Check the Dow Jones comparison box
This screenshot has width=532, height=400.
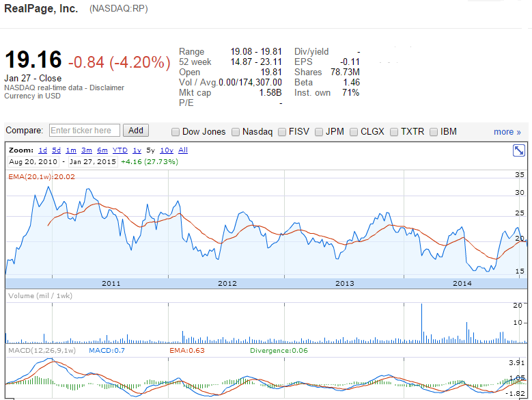[176, 132]
